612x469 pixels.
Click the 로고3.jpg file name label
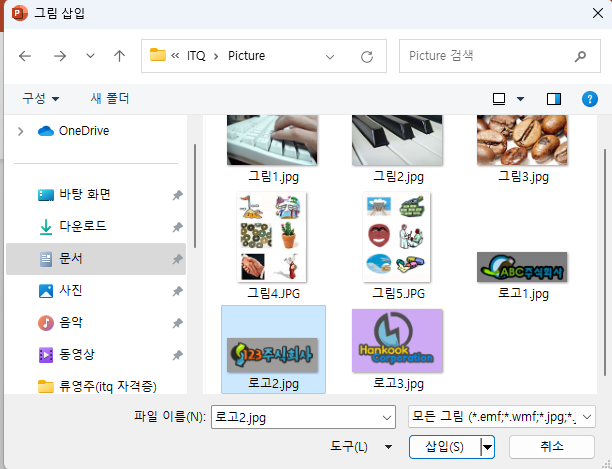(398, 384)
